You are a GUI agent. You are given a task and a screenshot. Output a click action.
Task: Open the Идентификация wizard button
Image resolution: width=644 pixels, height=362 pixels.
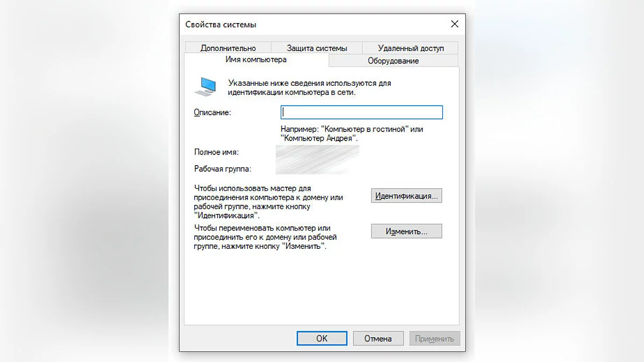[x=406, y=196]
